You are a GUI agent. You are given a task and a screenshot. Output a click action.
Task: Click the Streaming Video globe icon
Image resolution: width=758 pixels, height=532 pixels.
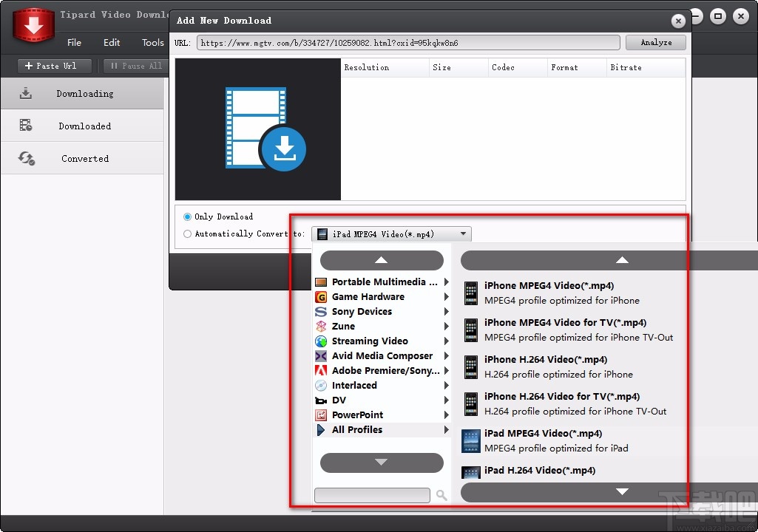[x=321, y=341]
